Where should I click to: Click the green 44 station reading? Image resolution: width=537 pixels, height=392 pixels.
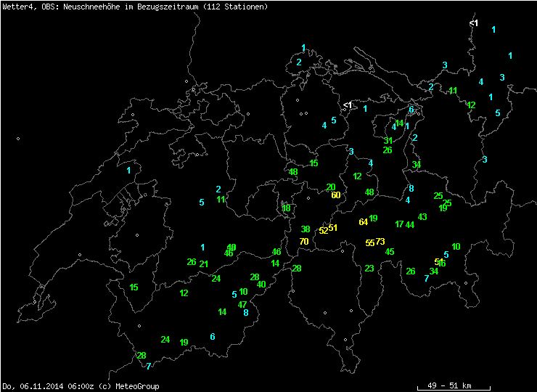click(410, 225)
